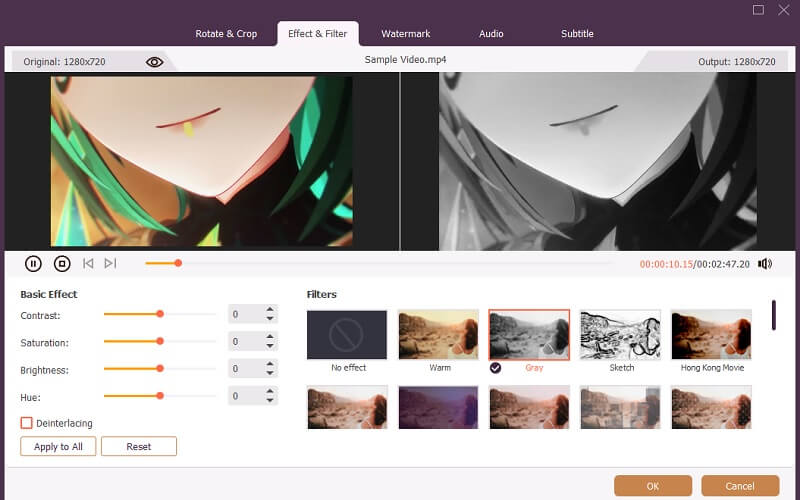Viewport: 800px width, 500px height.
Task: Choose the Warm filter thumbnail
Action: [438, 335]
